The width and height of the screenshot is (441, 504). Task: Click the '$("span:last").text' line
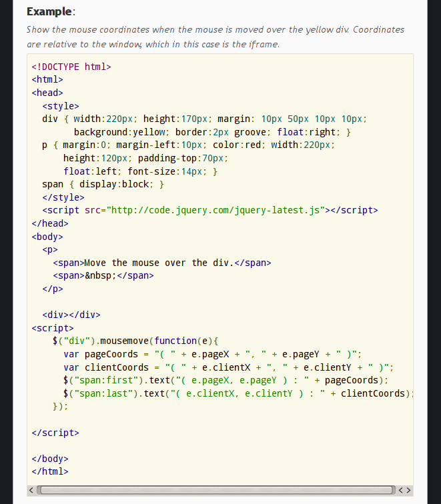(x=238, y=393)
